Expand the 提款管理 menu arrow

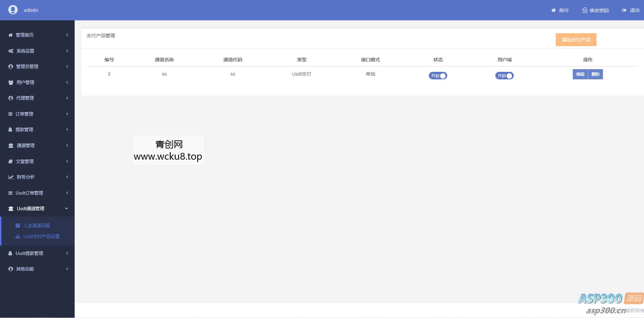[x=67, y=130]
